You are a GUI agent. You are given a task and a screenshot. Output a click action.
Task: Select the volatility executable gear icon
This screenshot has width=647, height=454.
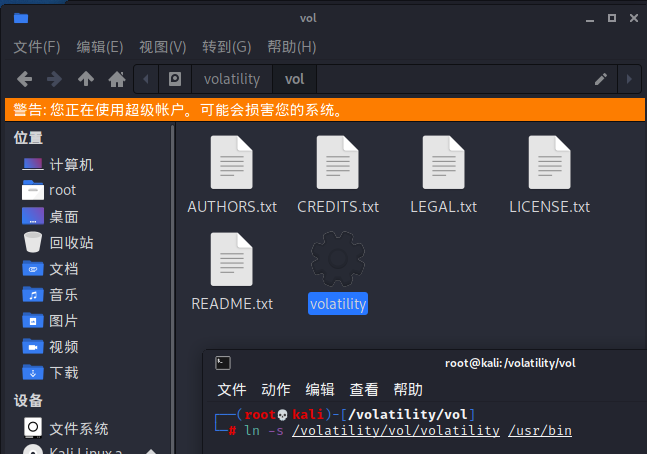click(x=338, y=259)
